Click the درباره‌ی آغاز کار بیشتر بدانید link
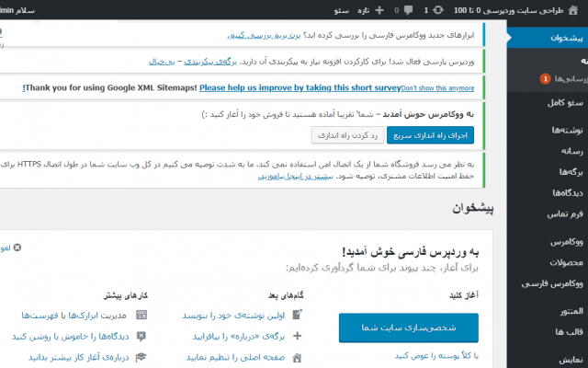Viewport: 588px width, 368px height. pos(79,358)
